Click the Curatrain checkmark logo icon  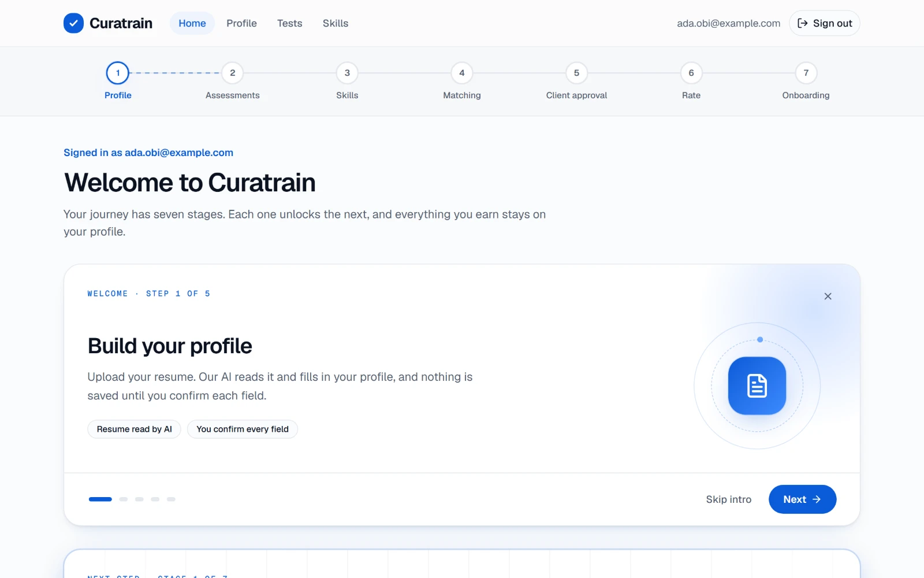(73, 23)
